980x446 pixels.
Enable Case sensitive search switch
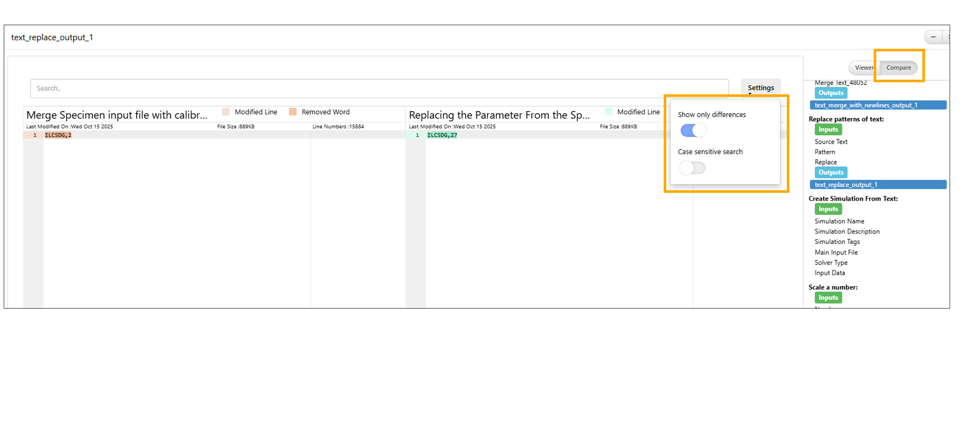(x=692, y=168)
